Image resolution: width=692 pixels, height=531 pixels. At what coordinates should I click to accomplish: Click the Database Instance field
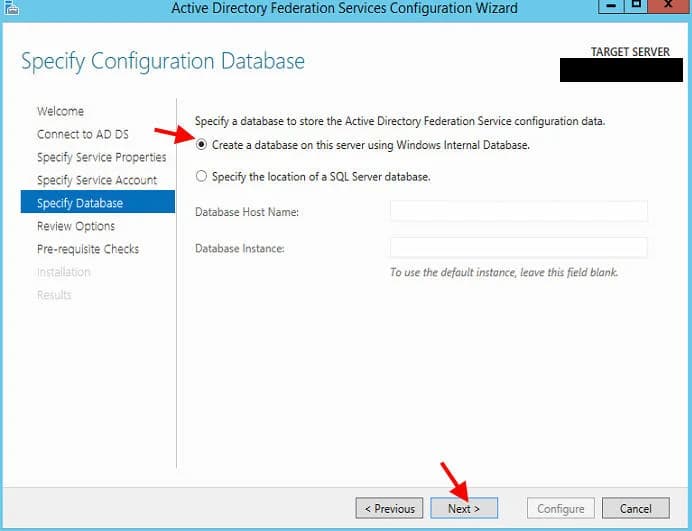pyautogui.click(x=519, y=248)
